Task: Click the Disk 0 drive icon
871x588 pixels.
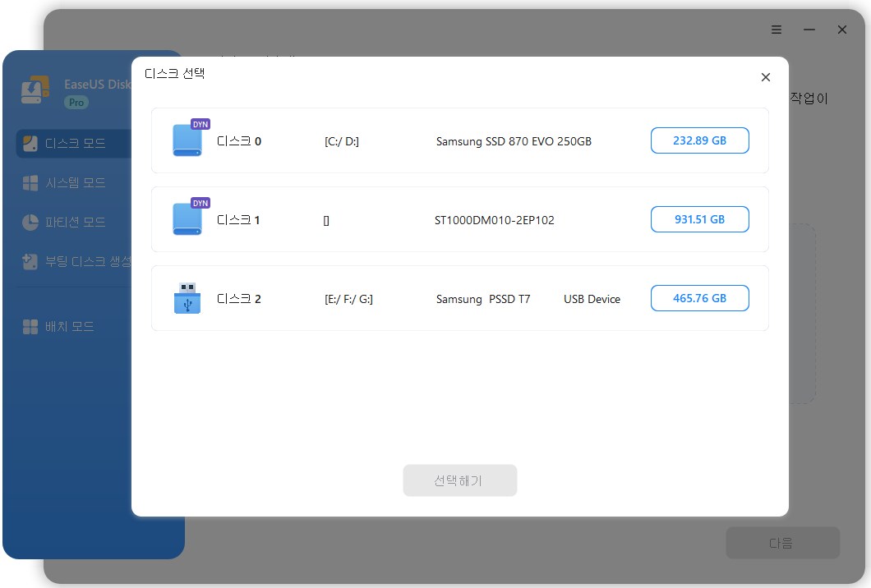Action: tap(187, 140)
